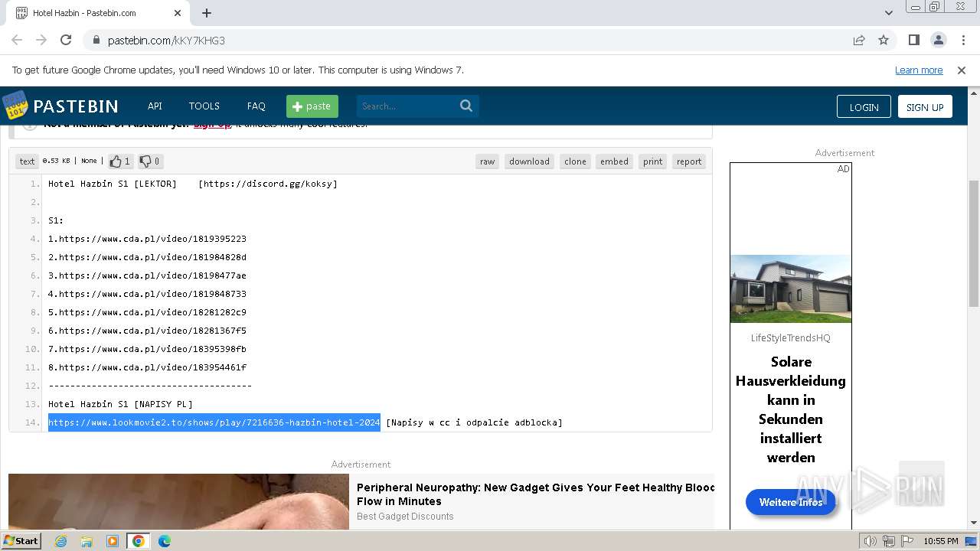Open the media player taskbar icon
Viewport: 980px width, 551px height.
113,541
